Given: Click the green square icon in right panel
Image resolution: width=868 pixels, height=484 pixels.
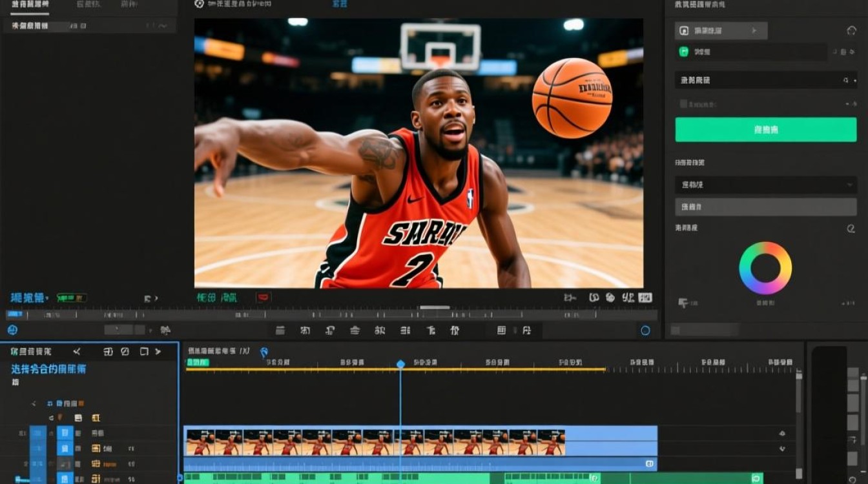Looking at the screenshot, I should [683, 52].
